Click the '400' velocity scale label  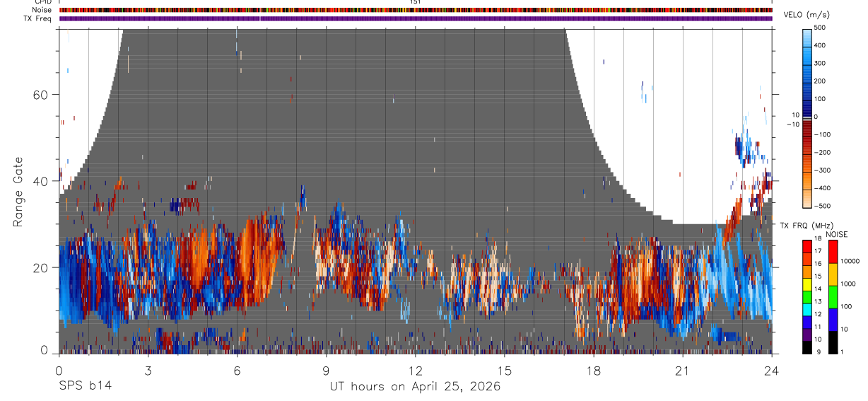(x=820, y=45)
